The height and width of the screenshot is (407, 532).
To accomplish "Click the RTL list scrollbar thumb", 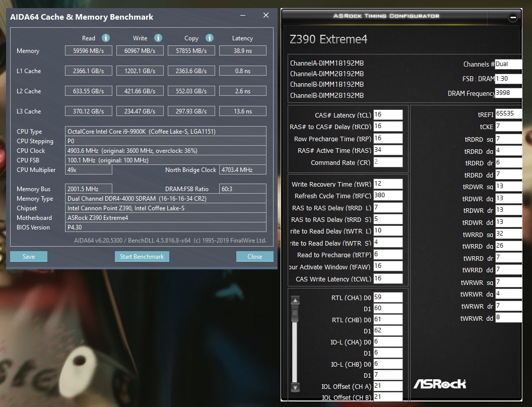I will click(295, 313).
